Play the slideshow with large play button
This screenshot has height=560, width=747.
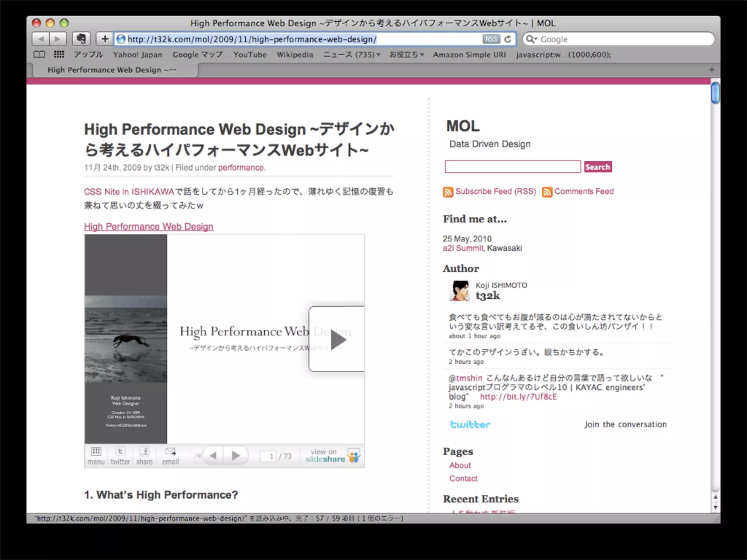[x=337, y=340]
